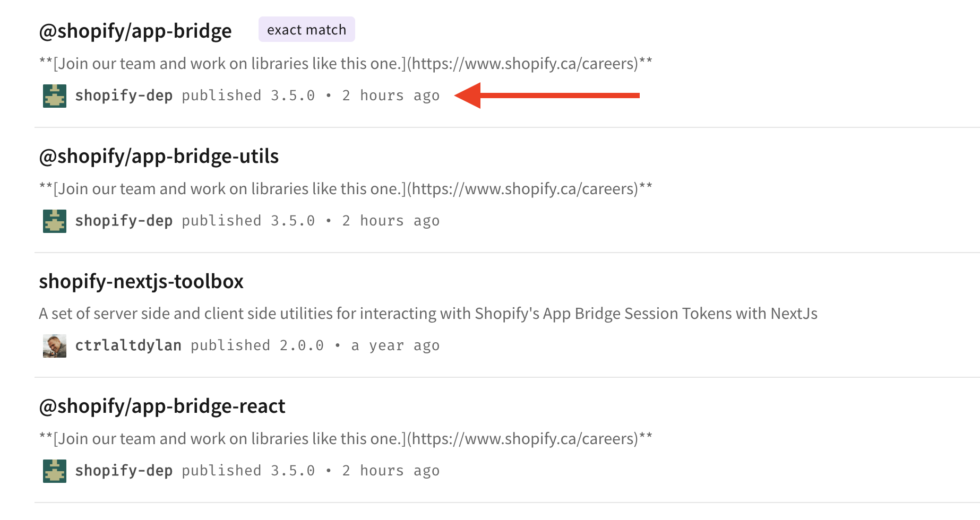Select publisher name ctrlaltdylan
Image resolution: width=980 pixels, height=520 pixels.
point(128,345)
